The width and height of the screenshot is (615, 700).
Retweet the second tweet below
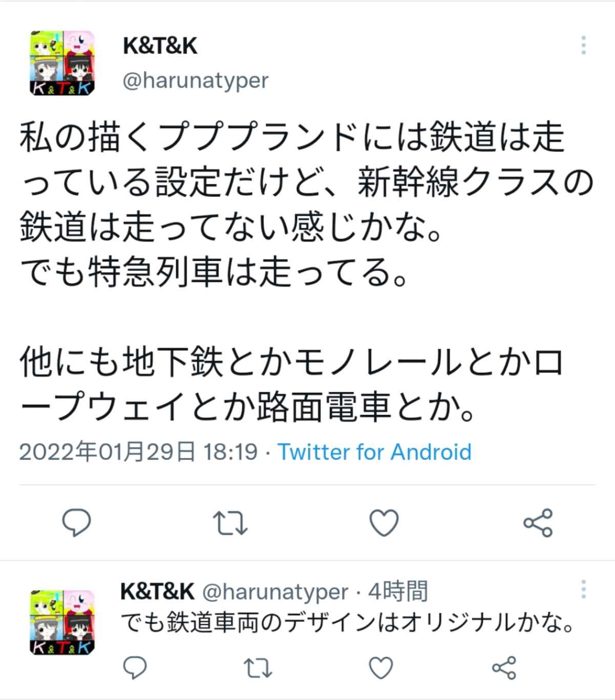point(258,668)
